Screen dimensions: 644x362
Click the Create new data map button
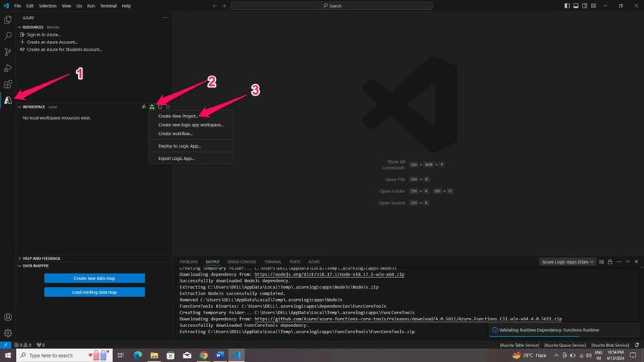click(95, 278)
